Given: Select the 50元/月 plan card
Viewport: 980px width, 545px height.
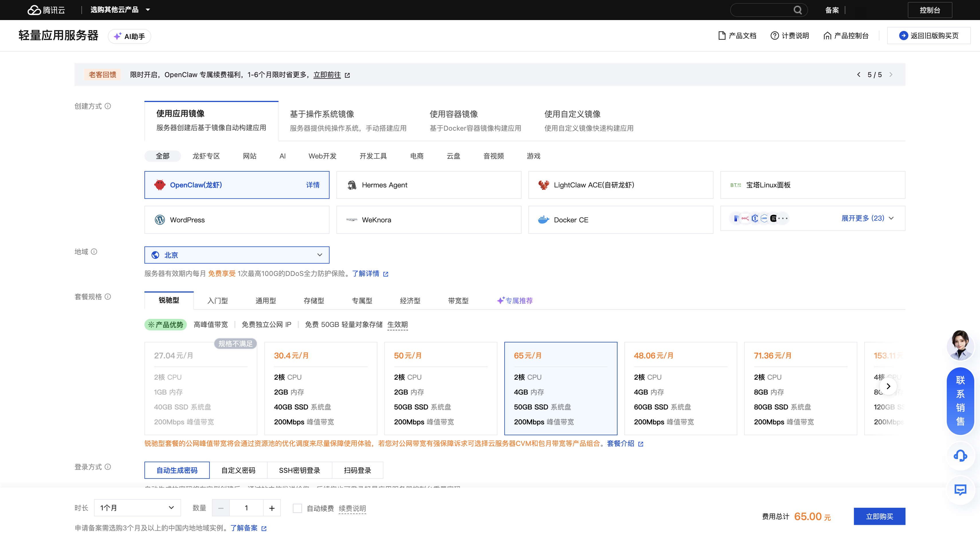Looking at the screenshot, I should point(440,388).
